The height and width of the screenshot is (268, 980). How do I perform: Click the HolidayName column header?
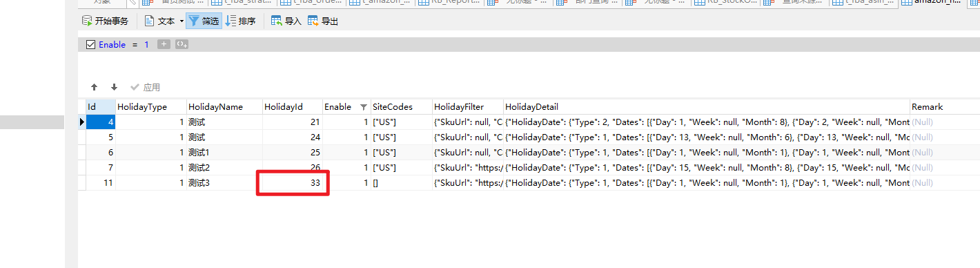224,107
